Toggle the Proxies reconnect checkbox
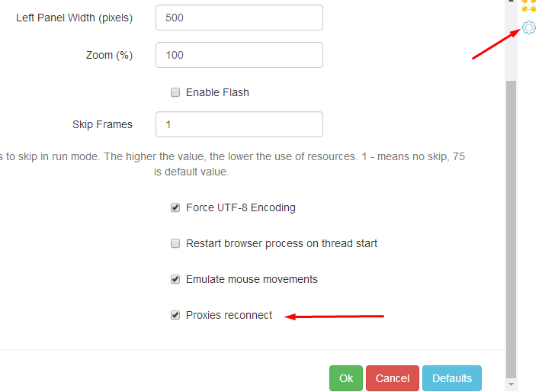Image resolution: width=542 pixels, height=392 pixels. (175, 315)
